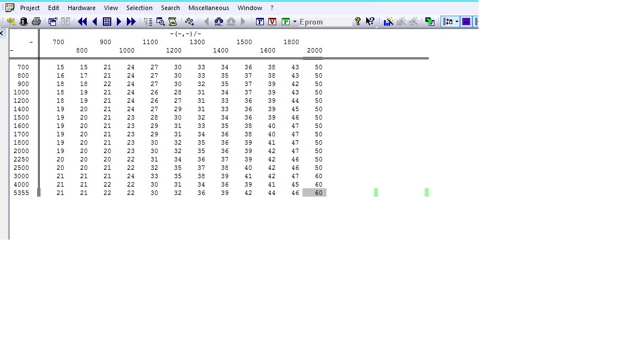This screenshot has width=644, height=362.
Task: Click column header 1300
Action: 197,42
